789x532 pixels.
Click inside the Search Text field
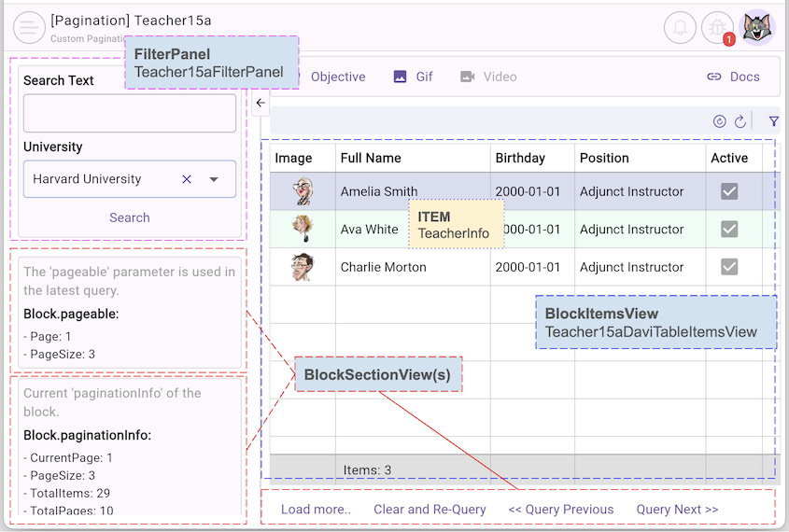click(130, 114)
